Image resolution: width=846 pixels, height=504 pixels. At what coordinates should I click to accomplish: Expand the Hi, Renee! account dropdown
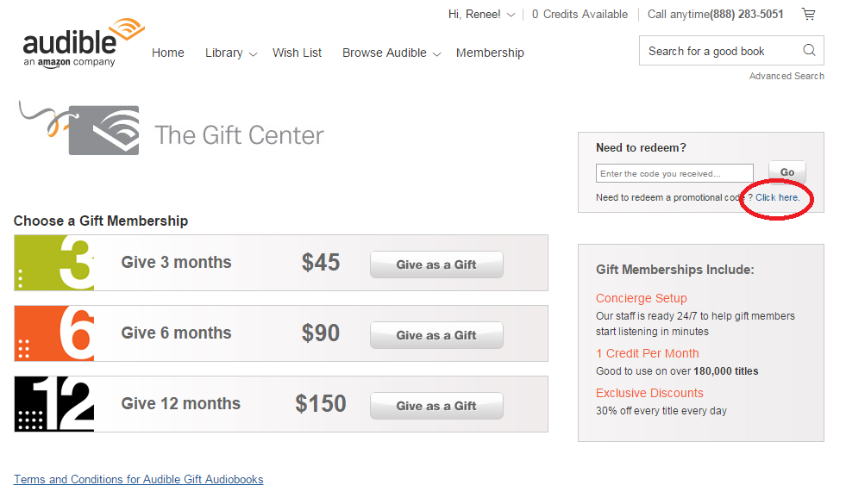(x=481, y=14)
